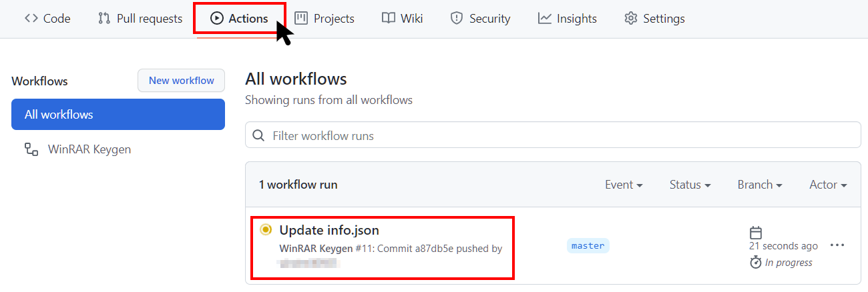Click the calendar icon above run time
The width and height of the screenshot is (868, 292).
point(756,233)
